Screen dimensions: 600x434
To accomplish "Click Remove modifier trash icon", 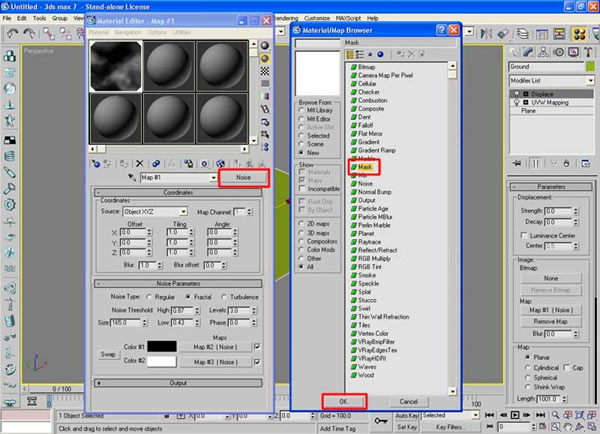I will click(566, 163).
